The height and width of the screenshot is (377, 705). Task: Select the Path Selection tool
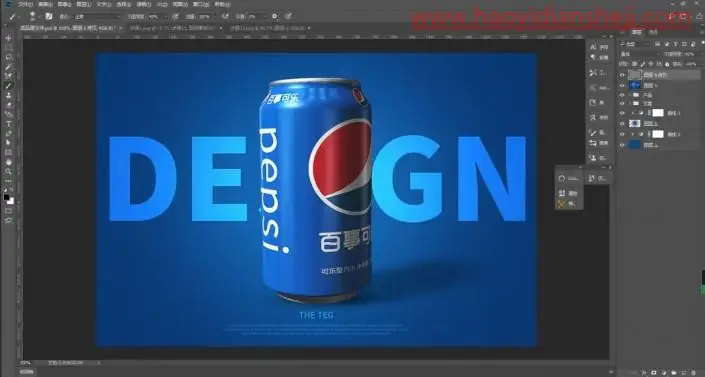tap(9, 143)
